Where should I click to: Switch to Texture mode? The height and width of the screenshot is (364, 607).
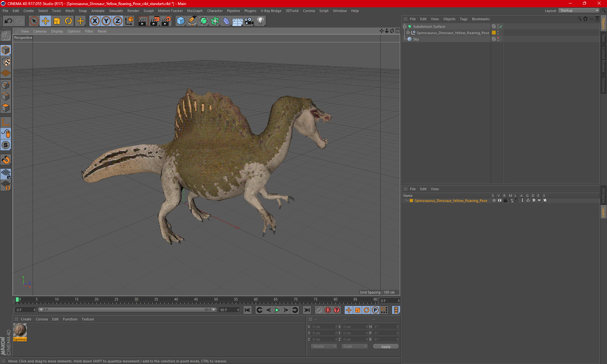[6, 62]
